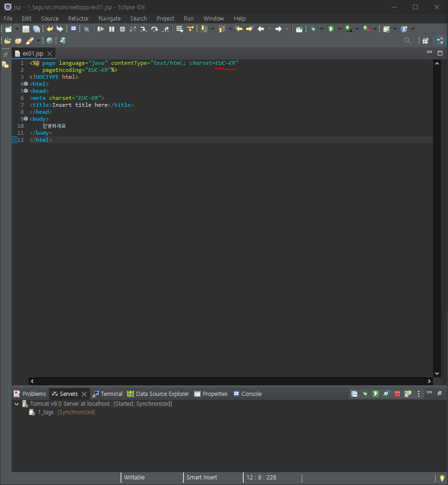Click the Save All toolbar icon
The width and height of the screenshot is (448, 485).
click(36, 29)
